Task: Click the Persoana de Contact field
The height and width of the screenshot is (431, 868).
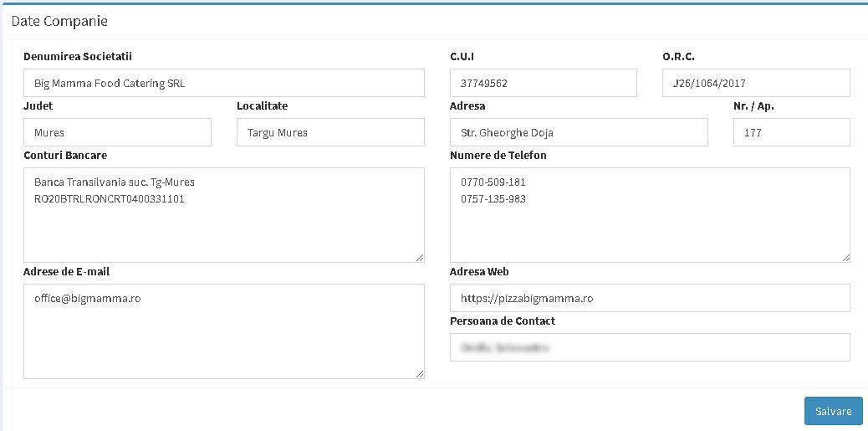Action: tap(650, 347)
